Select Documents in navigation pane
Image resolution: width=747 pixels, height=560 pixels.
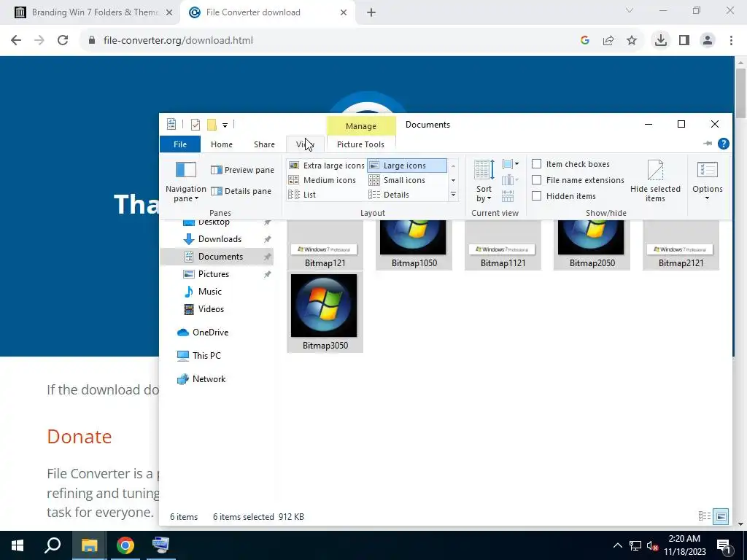[x=217, y=257]
